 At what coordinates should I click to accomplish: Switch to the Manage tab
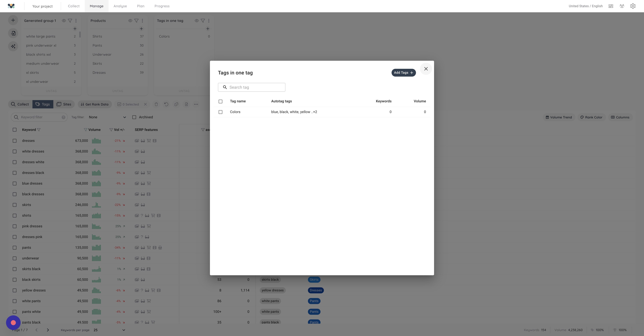(96, 6)
